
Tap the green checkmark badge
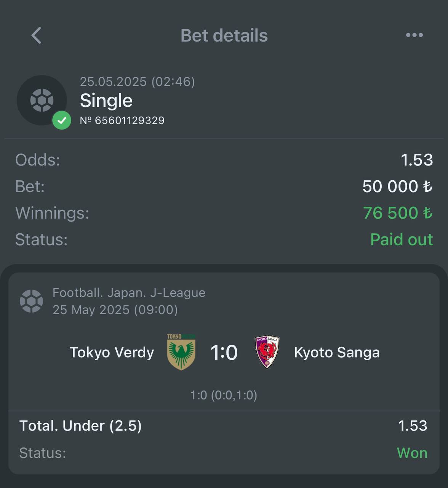[x=62, y=120]
